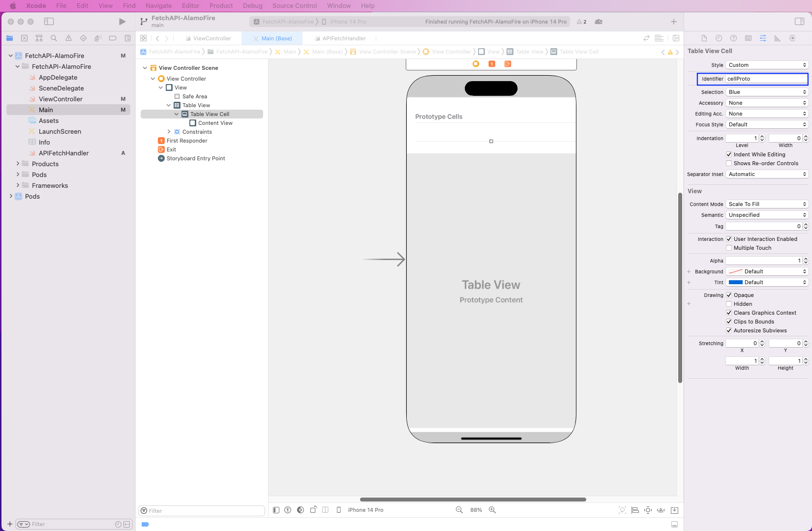812x531 pixels.
Task: Click the Tint color swatch
Action: click(735, 282)
